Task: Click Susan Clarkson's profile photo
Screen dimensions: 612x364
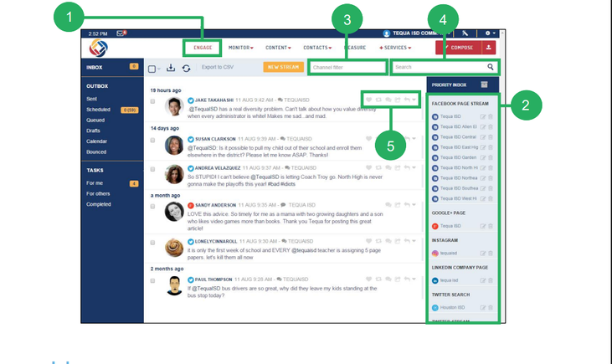Action: point(174,145)
